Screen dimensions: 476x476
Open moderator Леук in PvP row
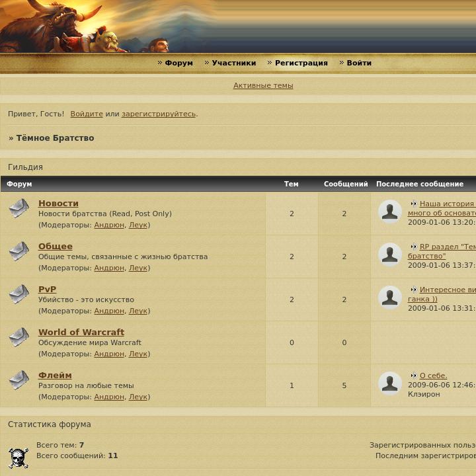138,311
